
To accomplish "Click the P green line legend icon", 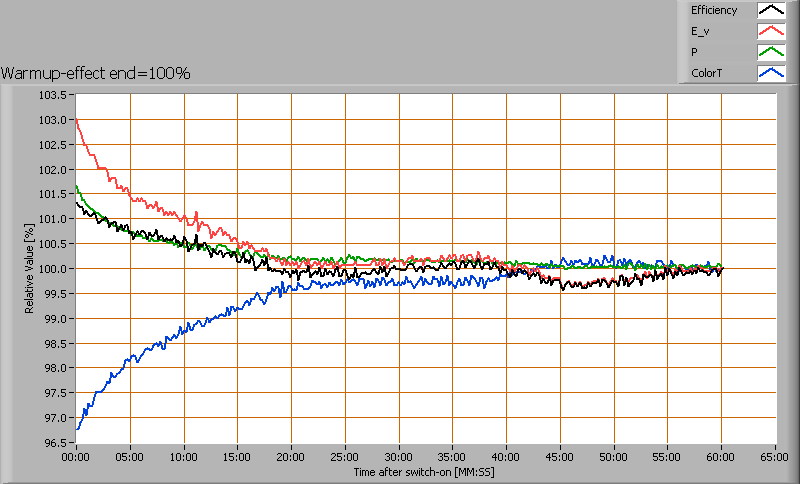I will point(770,52).
